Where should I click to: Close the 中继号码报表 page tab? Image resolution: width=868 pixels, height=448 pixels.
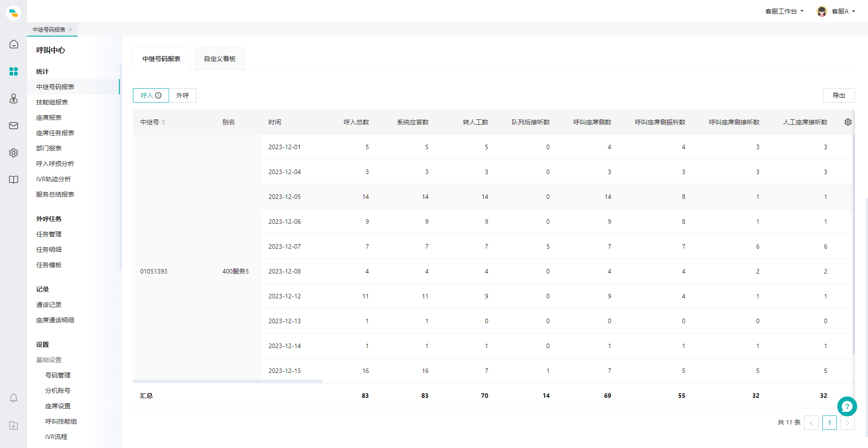71,29
